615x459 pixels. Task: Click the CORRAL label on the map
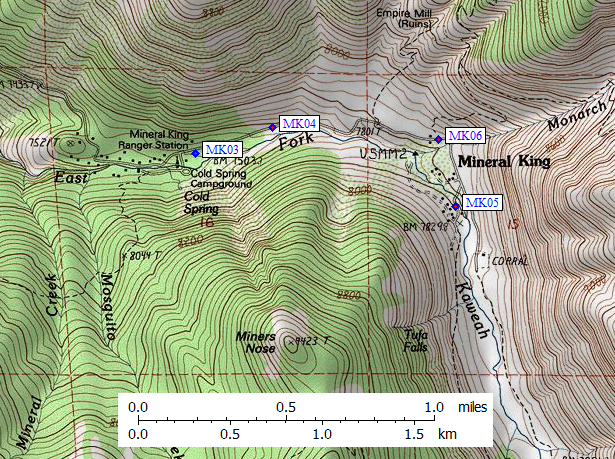point(509,260)
